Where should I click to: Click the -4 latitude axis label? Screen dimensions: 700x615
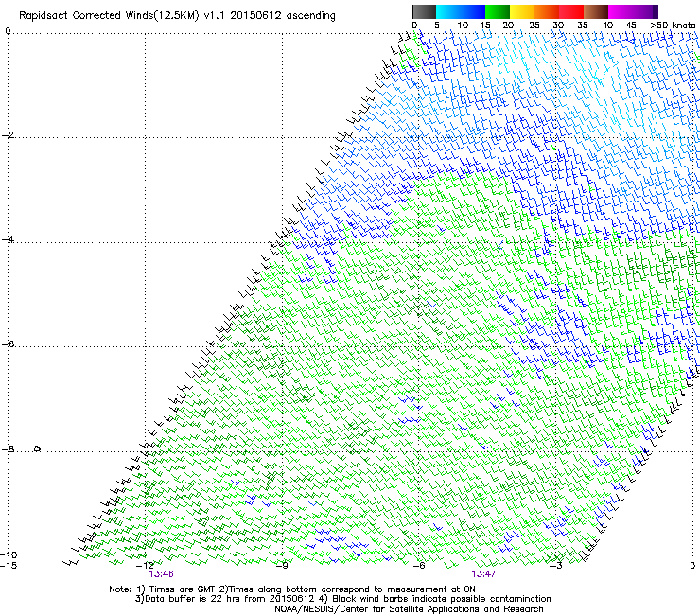(x=8, y=239)
